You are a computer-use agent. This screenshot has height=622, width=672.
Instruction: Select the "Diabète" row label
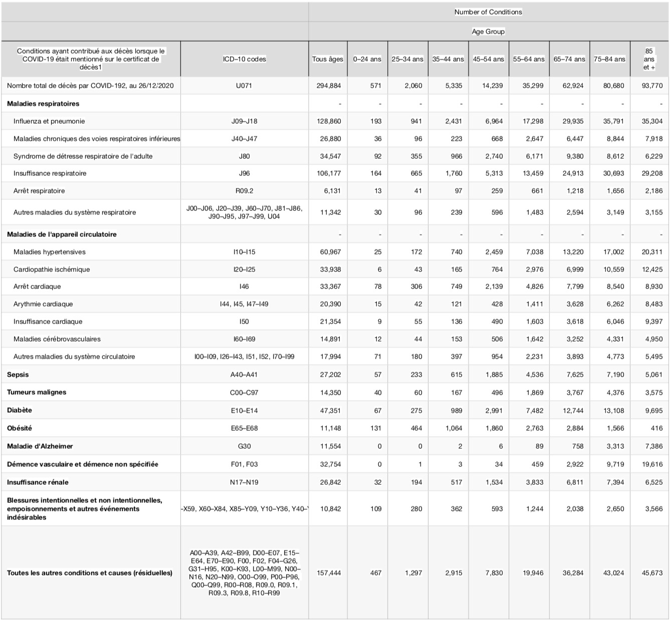point(20,410)
